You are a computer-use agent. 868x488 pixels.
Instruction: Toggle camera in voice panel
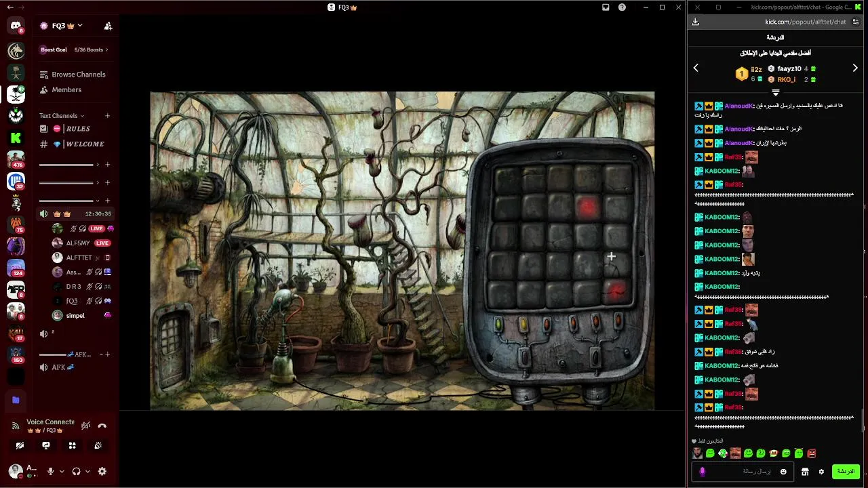click(x=20, y=445)
